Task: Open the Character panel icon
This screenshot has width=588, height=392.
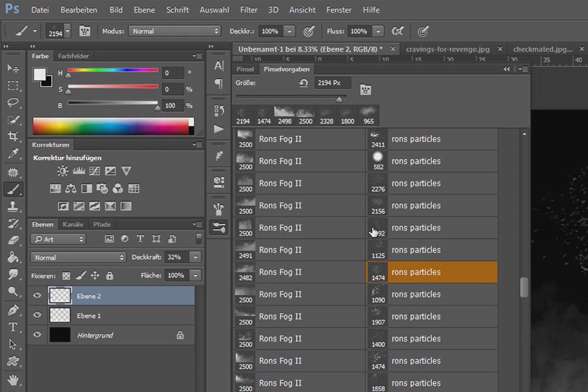Action: [219, 66]
